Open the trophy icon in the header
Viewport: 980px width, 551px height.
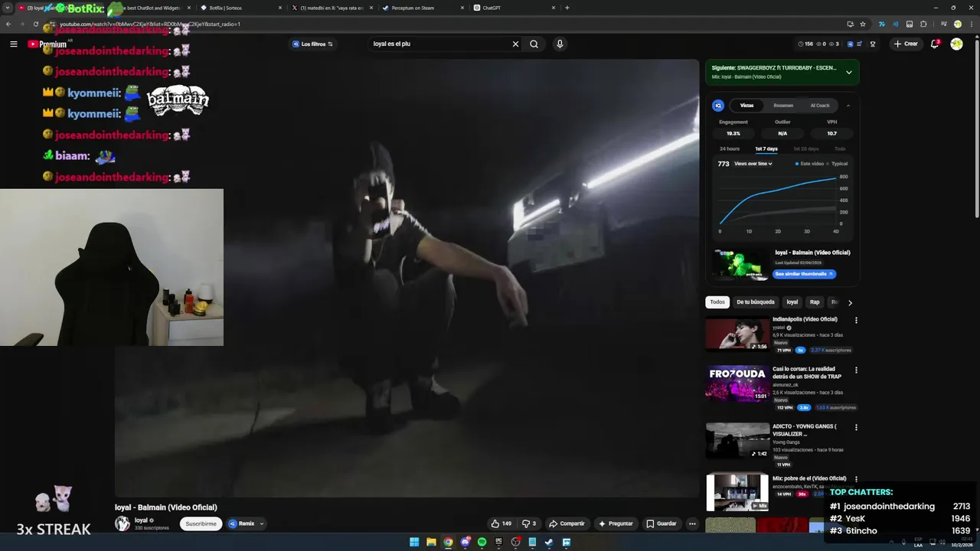[x=873, y=44]
